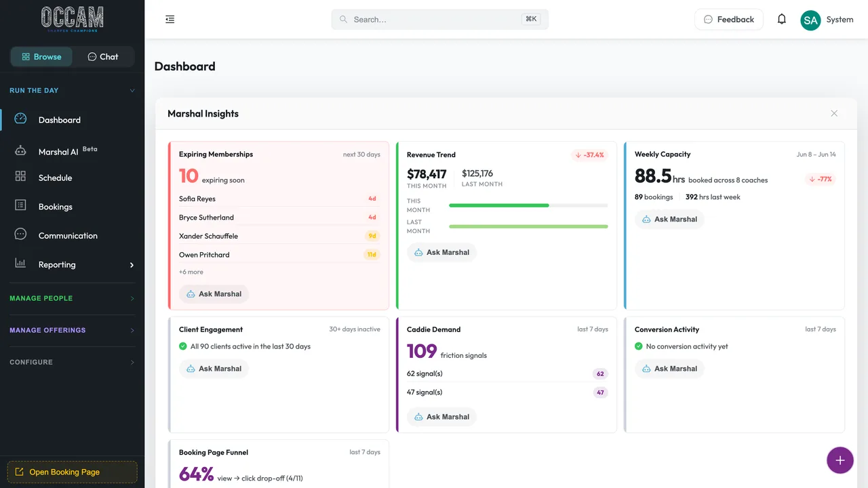Click the ⌘K shortcut badge
868x488 pixels.
coord(531,19)
